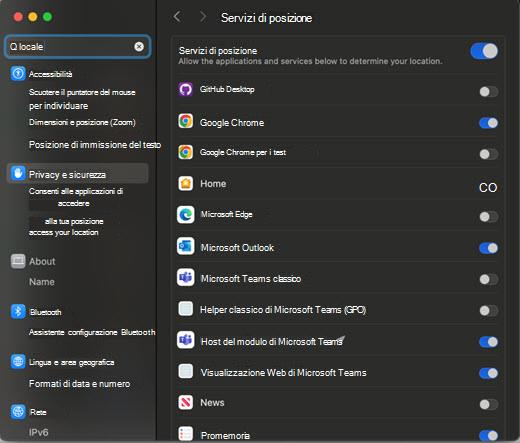Viewport: 520px width, 443px height.
Task: Open Assistente configurazione Bluetooth result
Action: tap(92, 332)
